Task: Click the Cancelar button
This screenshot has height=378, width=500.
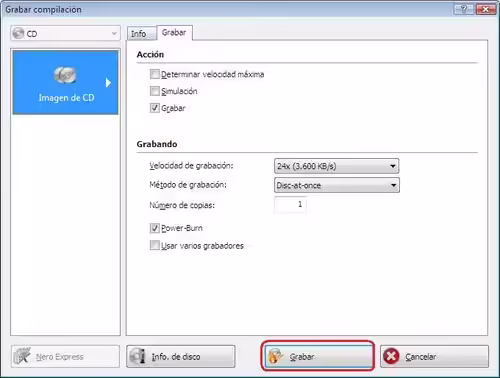Action: [x=434, y=356]
